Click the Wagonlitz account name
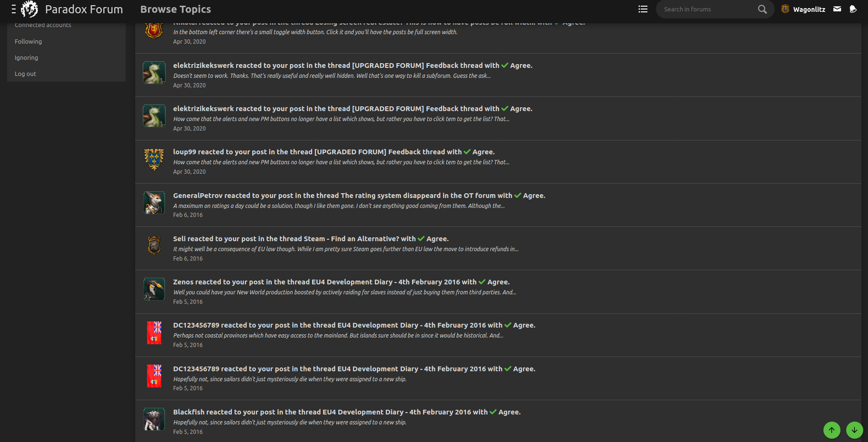The width and height of the screenshot is (868, 442). coord(809,9)
